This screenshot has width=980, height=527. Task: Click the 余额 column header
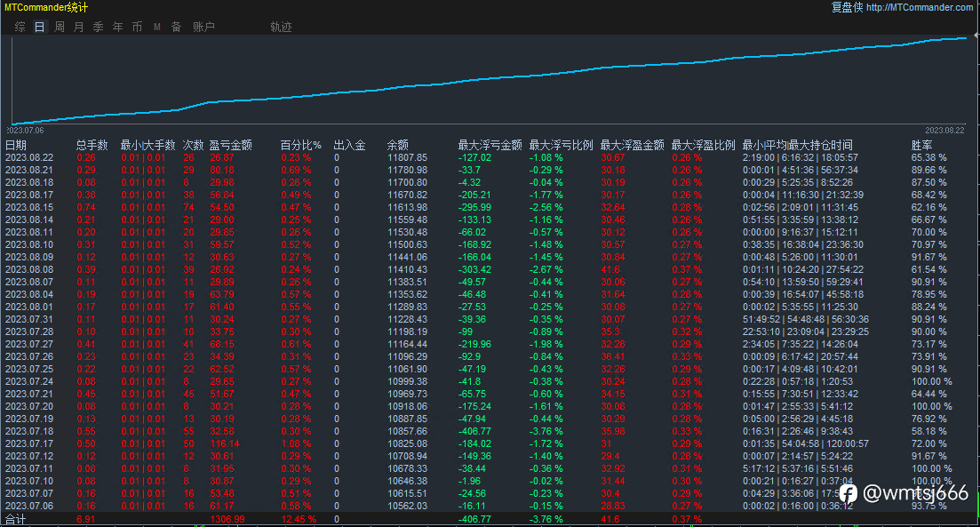coord(397,145)
